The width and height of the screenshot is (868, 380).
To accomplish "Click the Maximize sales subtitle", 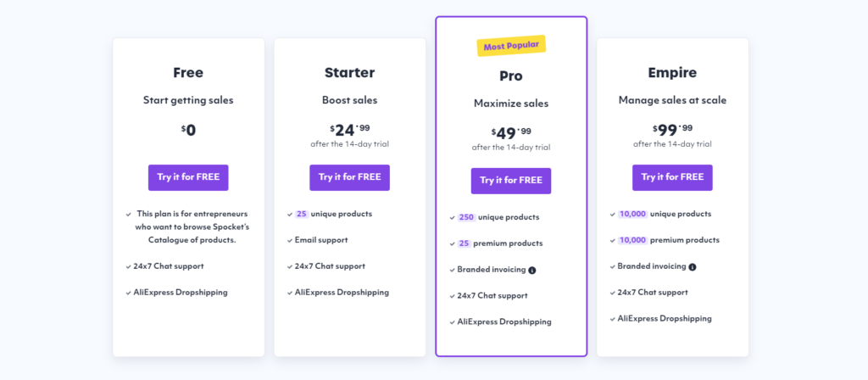I will click(x=510, y=103).
